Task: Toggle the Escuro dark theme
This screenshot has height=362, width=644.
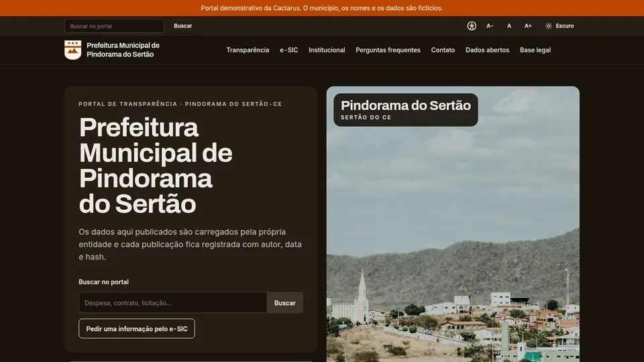Action: click(559, 26)
